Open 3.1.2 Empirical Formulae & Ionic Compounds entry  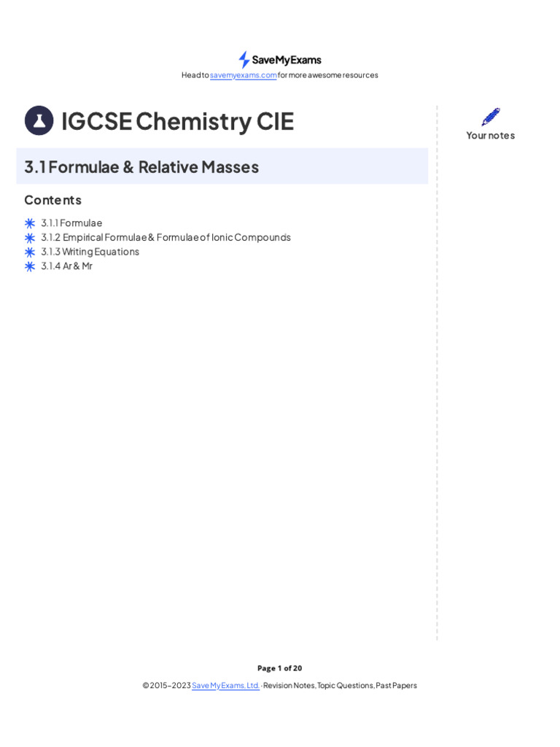pos(166,238)
